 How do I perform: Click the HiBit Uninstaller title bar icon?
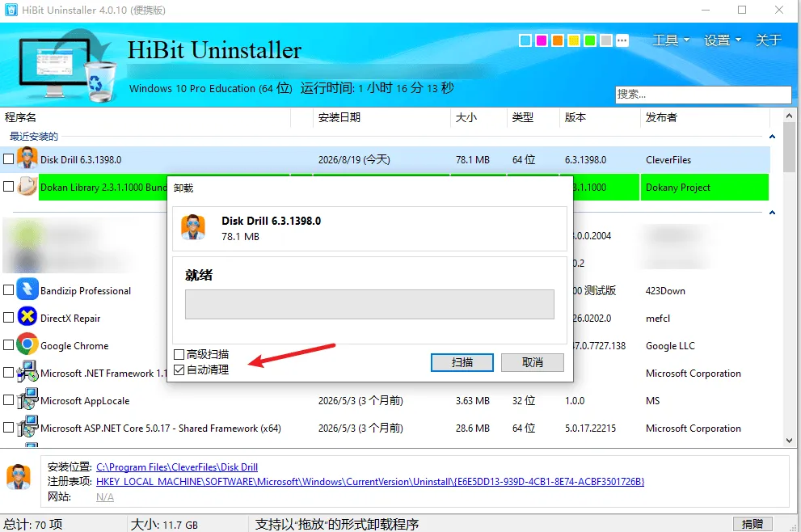click(x=11, y=11)
